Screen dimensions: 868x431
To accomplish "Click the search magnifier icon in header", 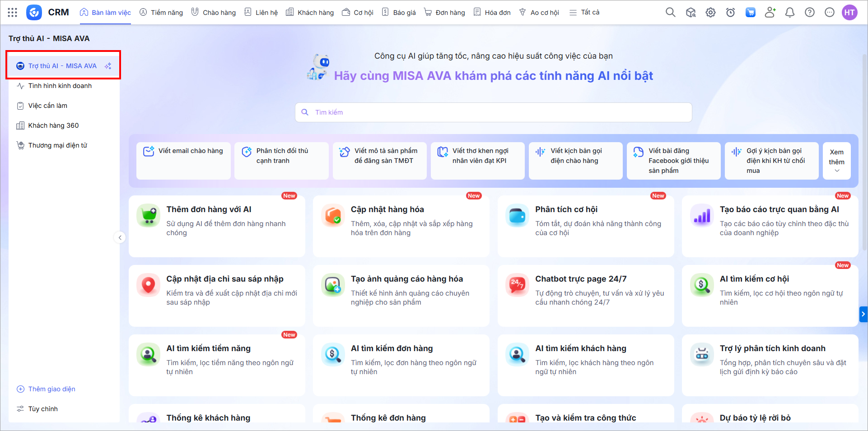I will [671, 13].
